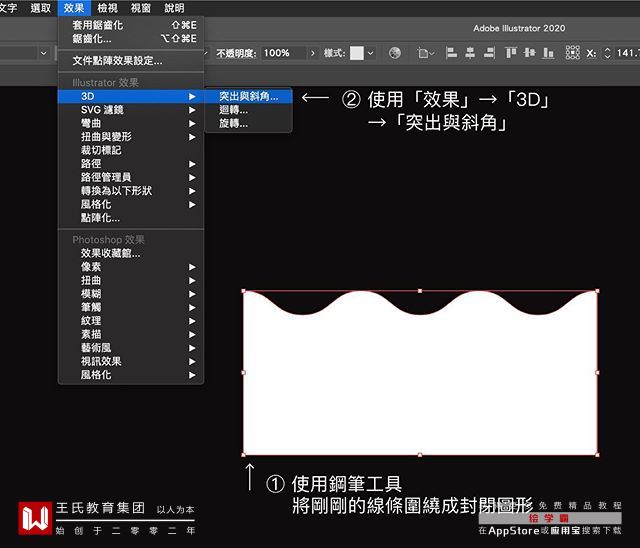The image size is (640, 548).
Task: Expand the 模糊 submenu
Action: (131, 294)
